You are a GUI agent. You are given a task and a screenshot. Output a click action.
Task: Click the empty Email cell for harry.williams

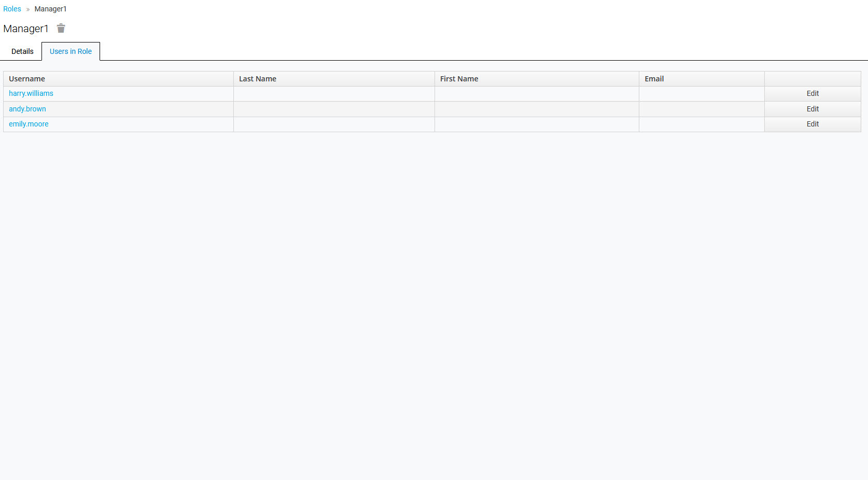pos(701,93)
